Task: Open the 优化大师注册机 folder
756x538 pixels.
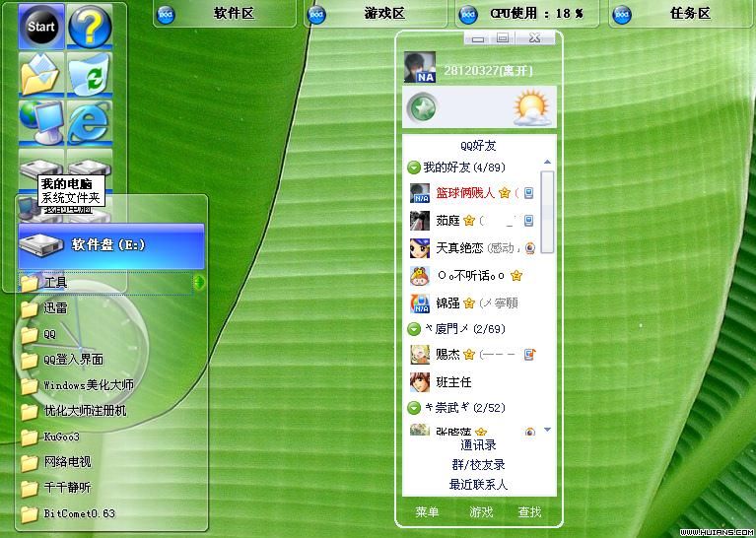Action: pos(73,411)
